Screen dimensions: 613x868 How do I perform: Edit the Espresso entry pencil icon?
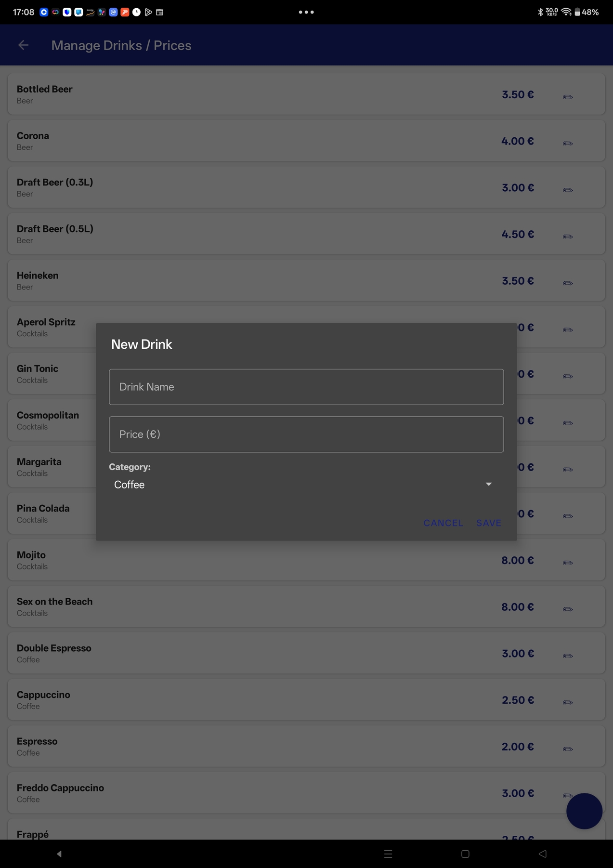tap(568, 749)
